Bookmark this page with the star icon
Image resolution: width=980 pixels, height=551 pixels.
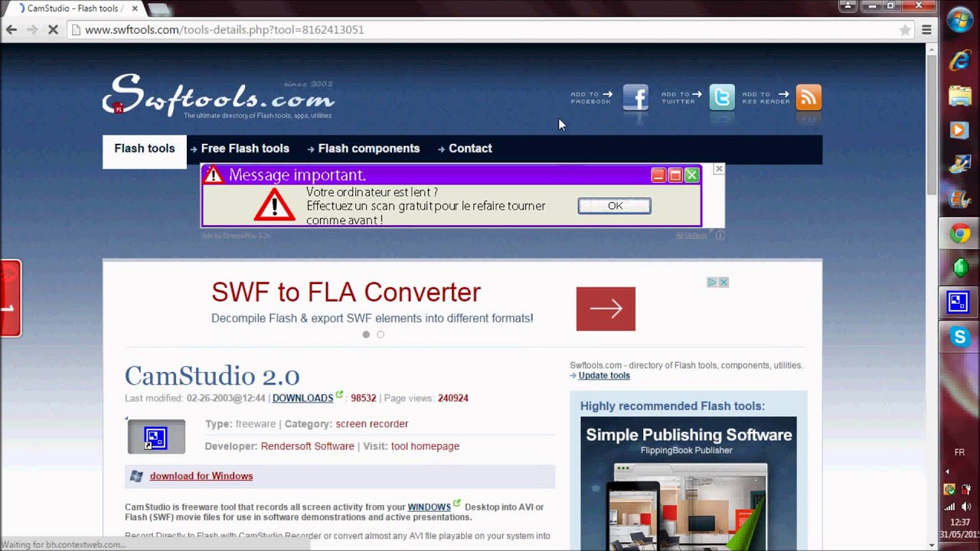pos(905,30)
